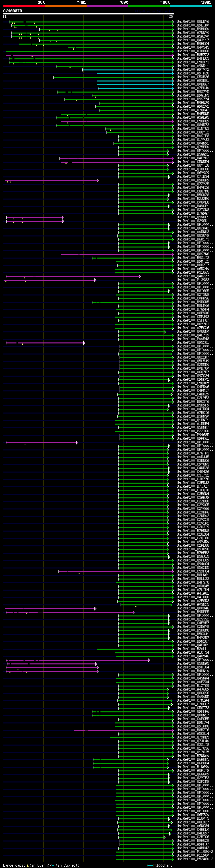This screenshot has height=868, width=215.
Task: Open hit UniRef100_Q9LIK0
Action: (193, 25)
